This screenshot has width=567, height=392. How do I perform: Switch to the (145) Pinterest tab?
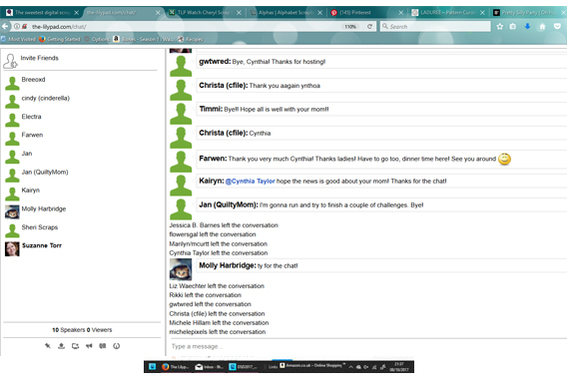(x=366, y=13)
